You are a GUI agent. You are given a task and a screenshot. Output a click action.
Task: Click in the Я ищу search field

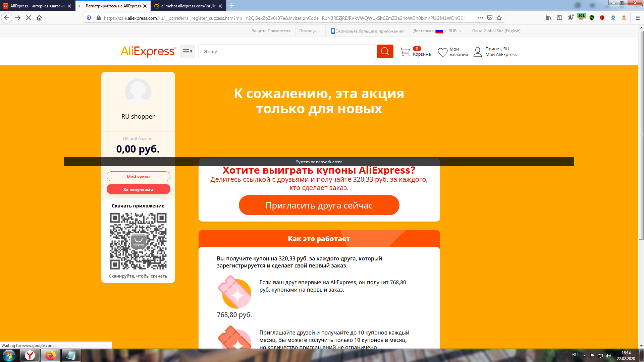(x=287, y=51)
